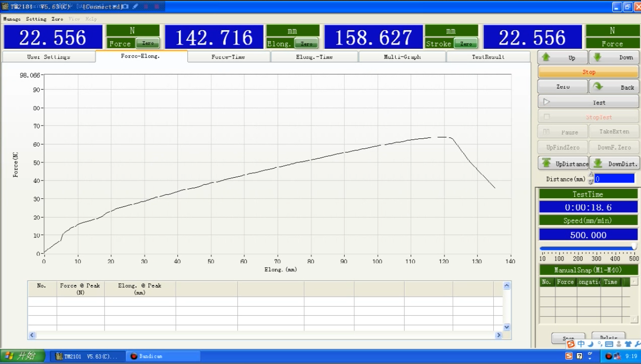This screenshot has height=364, width=641.
Task: Click the Bandicam taskbar item
Action: (163, 356)
